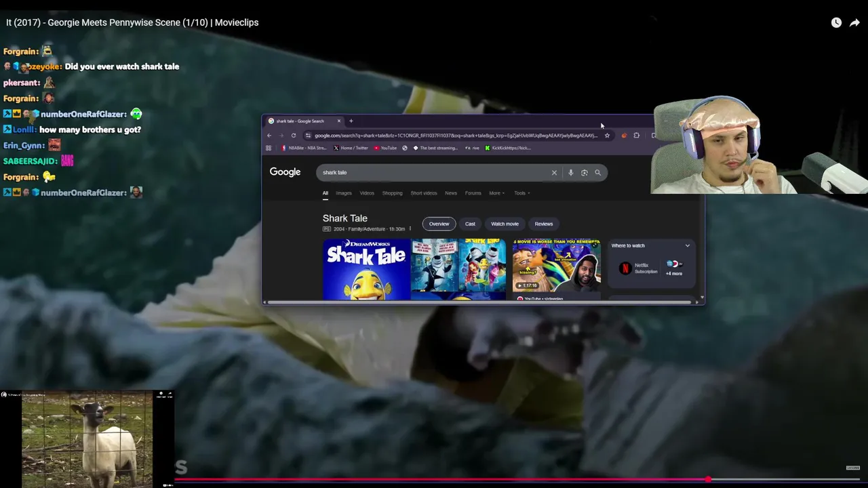Image resolution: width=868 pixels, height=488 pixels.
Task: Switch to the News tab
Action: (x=451, y=193)
